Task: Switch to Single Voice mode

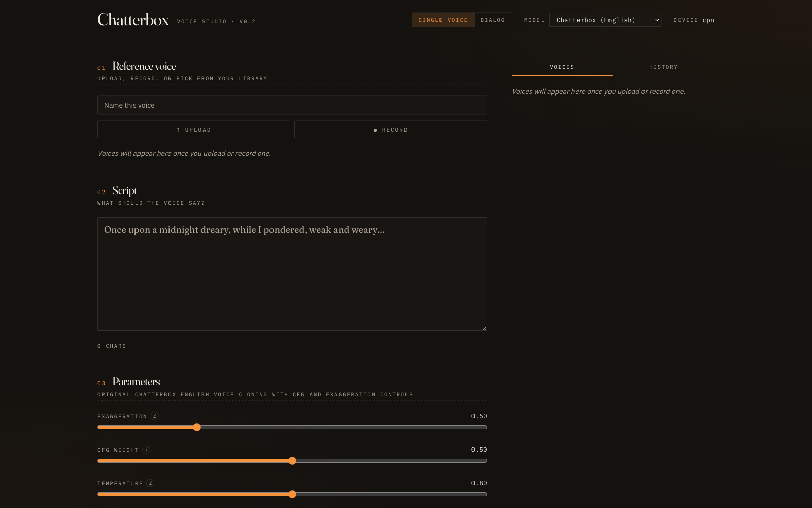Action: click(x=443, y=20)
